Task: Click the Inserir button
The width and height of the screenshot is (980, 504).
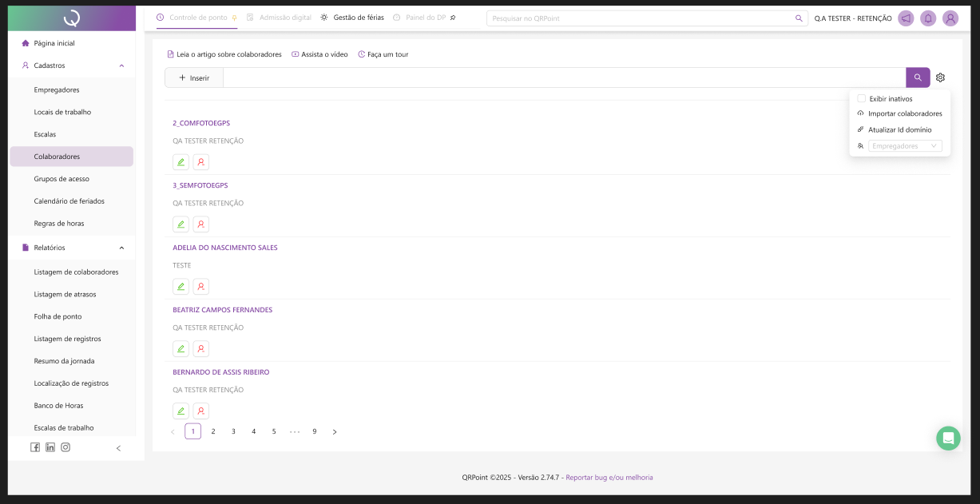Action: click(194, 78)
